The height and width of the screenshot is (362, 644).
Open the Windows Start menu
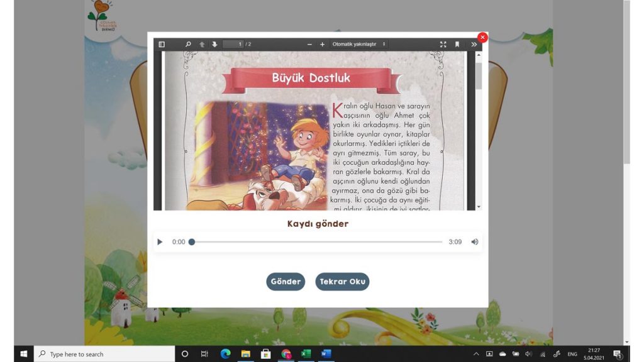[x=24, y=354]
